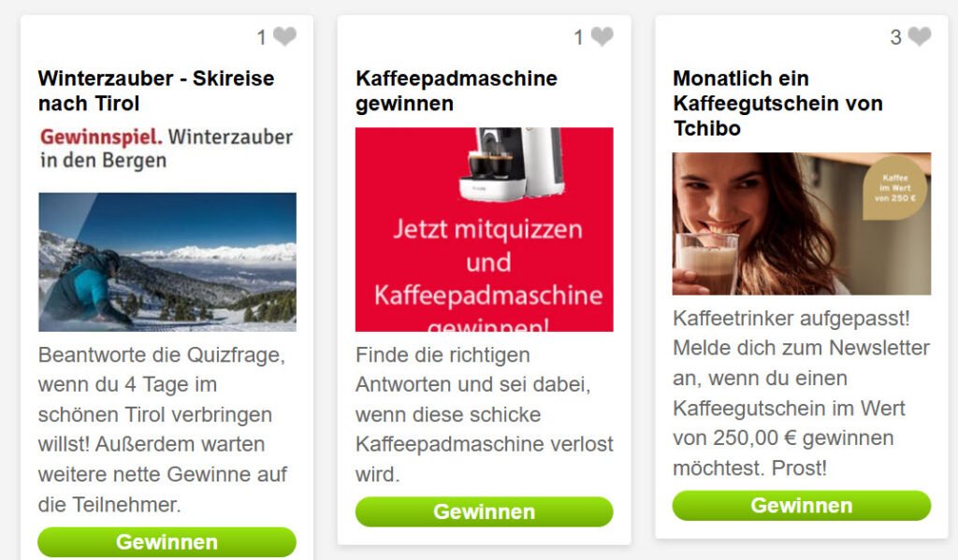Click the 'Kaffeetrinker aufgepasst!' description text
Image resolution: width=958 pixels, height=560 pixels.
point(801,393)
